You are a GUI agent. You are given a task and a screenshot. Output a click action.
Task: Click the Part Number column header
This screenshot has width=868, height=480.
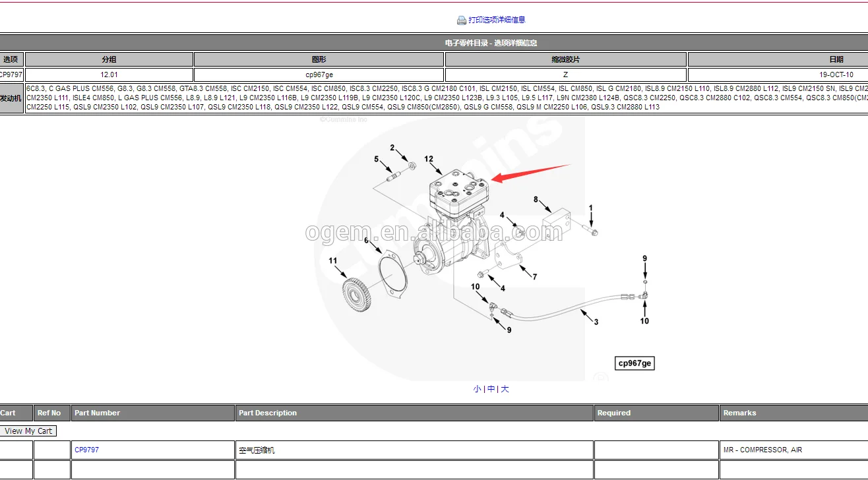point(153,413)
